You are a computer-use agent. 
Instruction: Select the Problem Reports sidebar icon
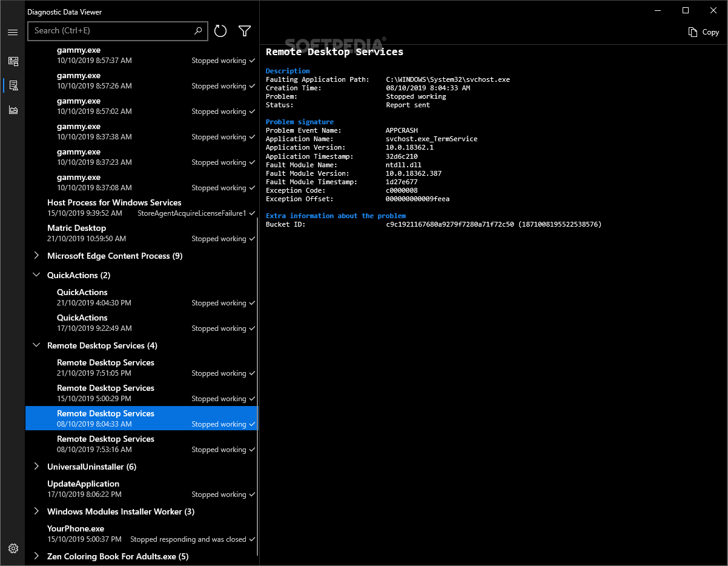click(x=13, y=85)
